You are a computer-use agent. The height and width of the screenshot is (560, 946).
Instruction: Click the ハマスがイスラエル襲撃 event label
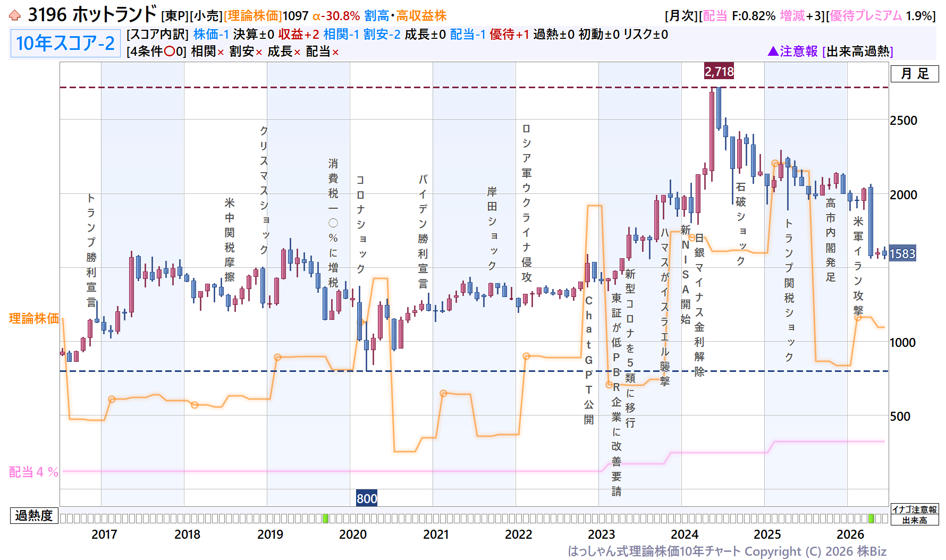click(x=665, y=307)
